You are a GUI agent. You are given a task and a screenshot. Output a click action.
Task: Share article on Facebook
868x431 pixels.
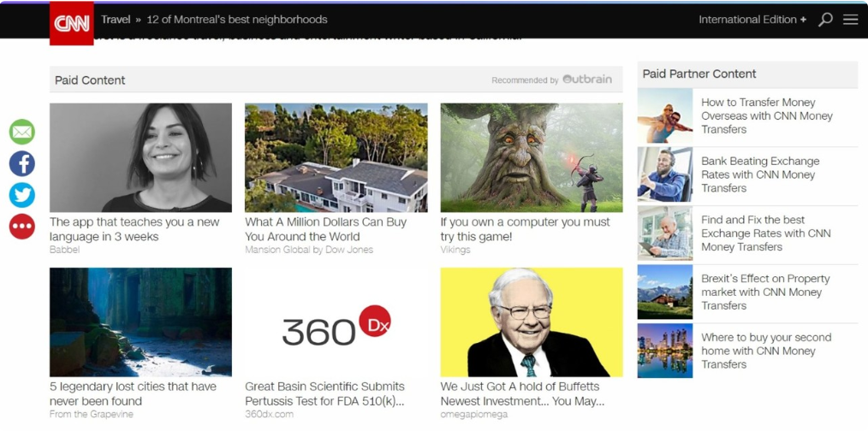(x=22, y=163)
